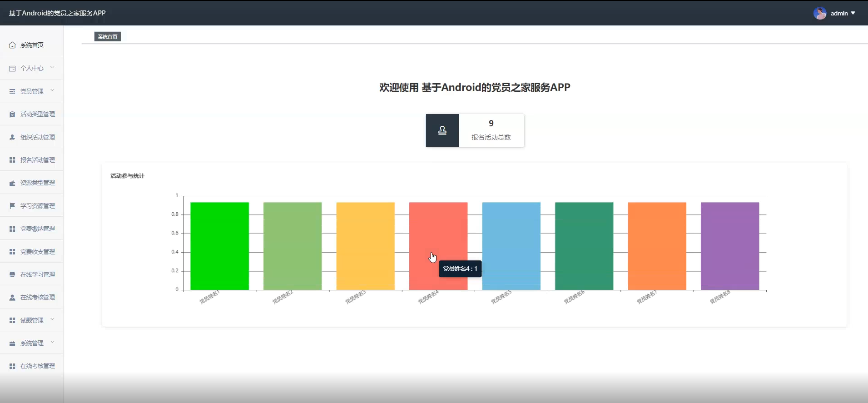Click the person icon beside 组织活动管理
The width and height of the screenshot is (868, 403).
pos(12,137)
